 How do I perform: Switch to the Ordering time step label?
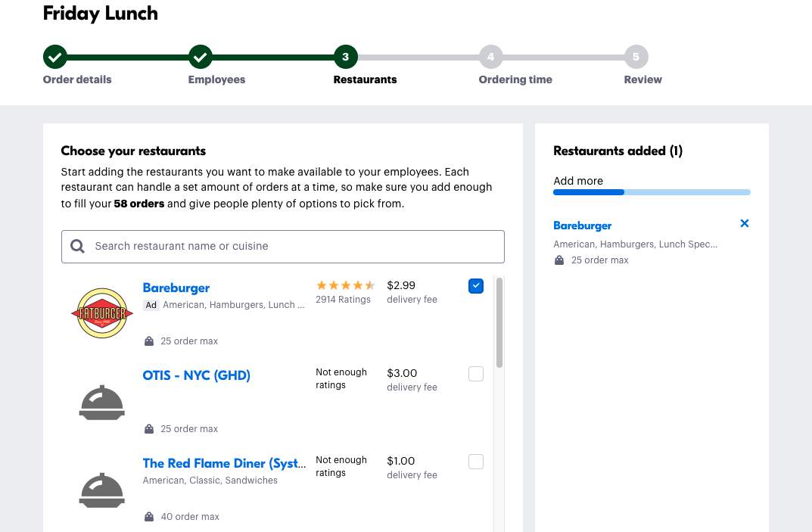pyautogui.click(x=515, y=79)
